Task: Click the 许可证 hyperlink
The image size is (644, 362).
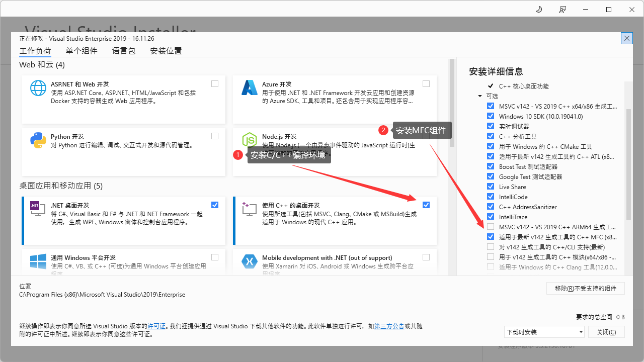Action: tap(156, 326)
